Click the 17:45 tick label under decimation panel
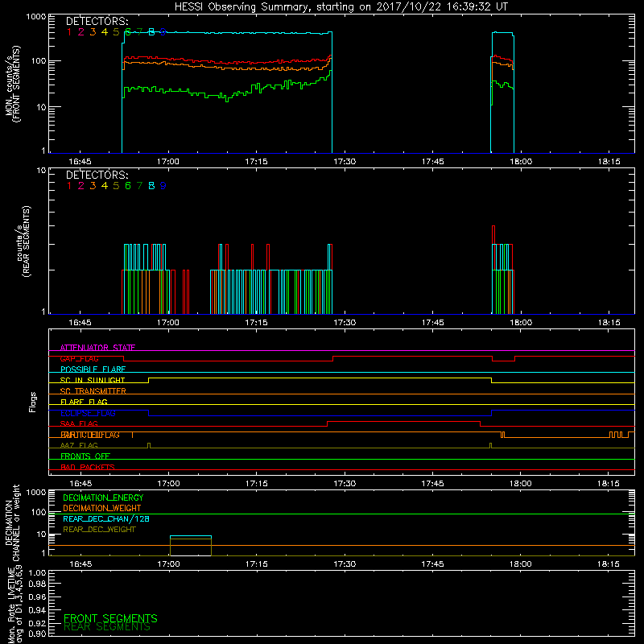Image resolution: width=644 pixels, height=644 pixels. (x=432, y=564)
